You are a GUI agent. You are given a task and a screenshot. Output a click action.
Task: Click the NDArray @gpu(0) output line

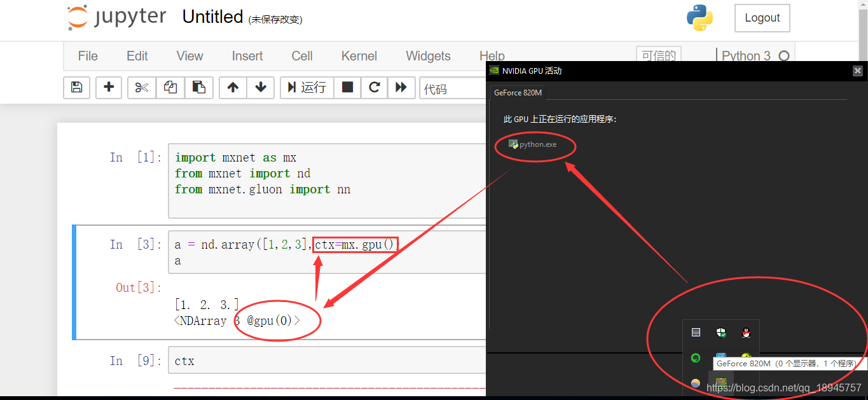click(x=237, y=321)
